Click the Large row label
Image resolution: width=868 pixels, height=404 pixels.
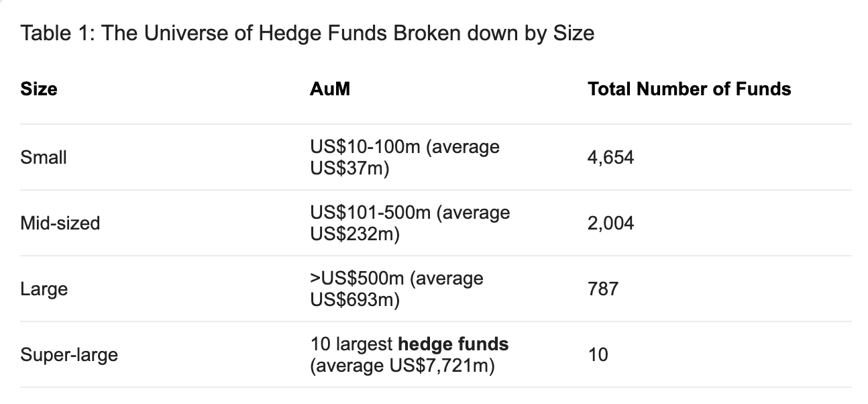44,289
